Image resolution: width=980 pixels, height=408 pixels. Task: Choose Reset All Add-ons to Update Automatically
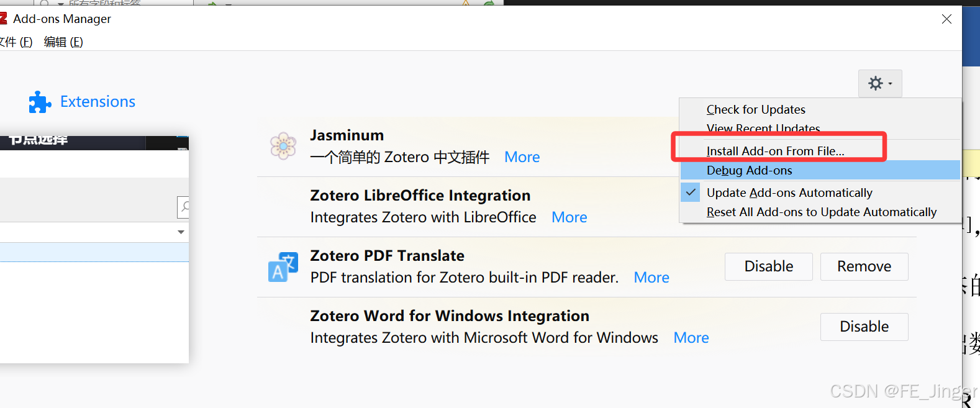point(822,212)
